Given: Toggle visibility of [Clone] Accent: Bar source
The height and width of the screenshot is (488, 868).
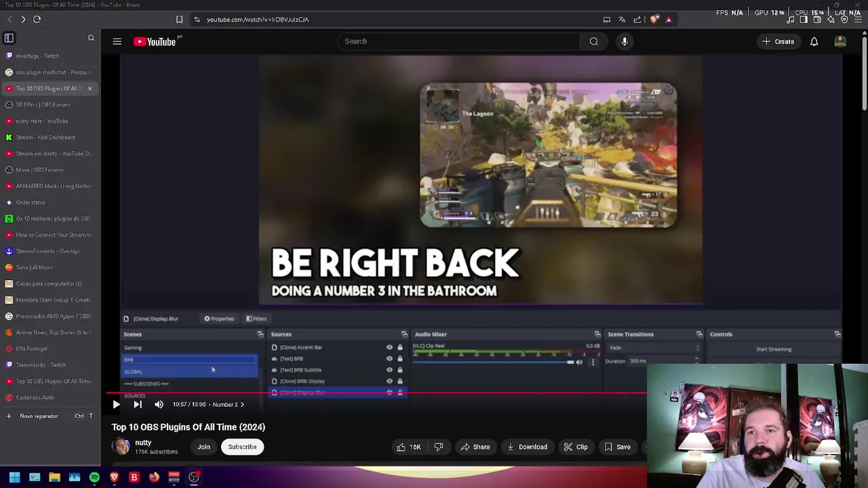Looking at the screenshot, I should click(x=389, y=348).
